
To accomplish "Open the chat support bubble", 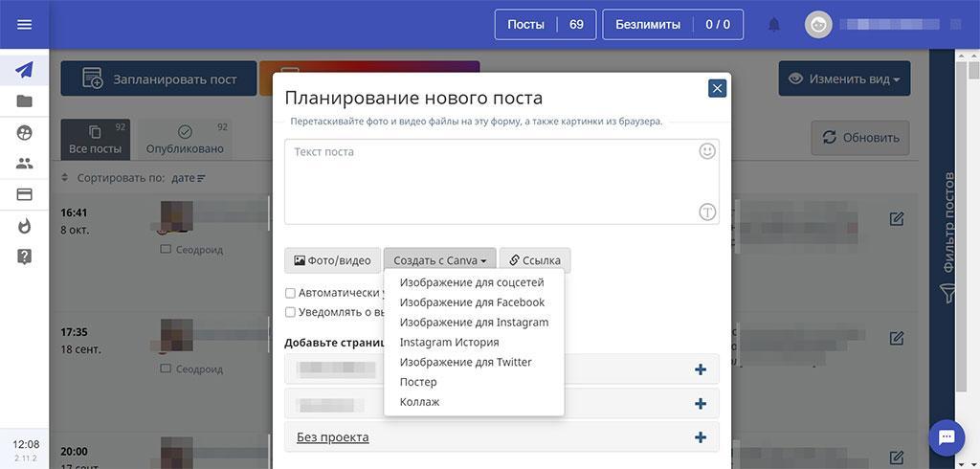I will coord(947,437).
